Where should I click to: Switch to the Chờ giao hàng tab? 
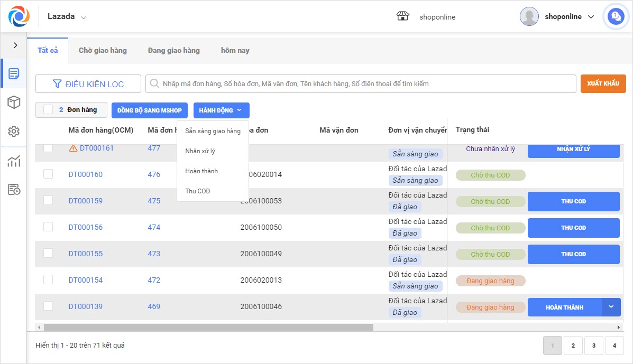103,51
